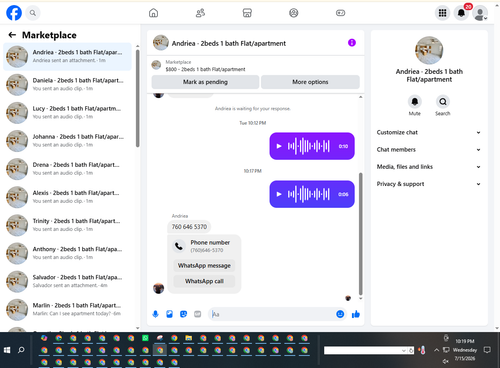Image resolution: width=500 pixels, height=368 pixels.
Task: Open the Windows Start button
Action: point(7,350)
